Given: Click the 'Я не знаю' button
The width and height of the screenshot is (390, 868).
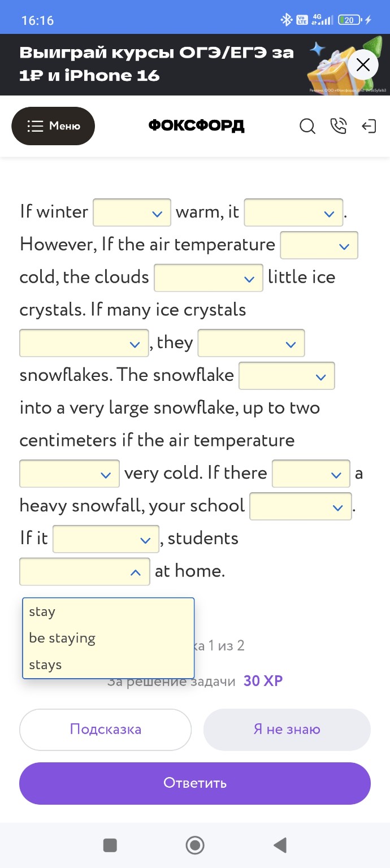Looking at the screenshot, I should (x=287, y=730).
